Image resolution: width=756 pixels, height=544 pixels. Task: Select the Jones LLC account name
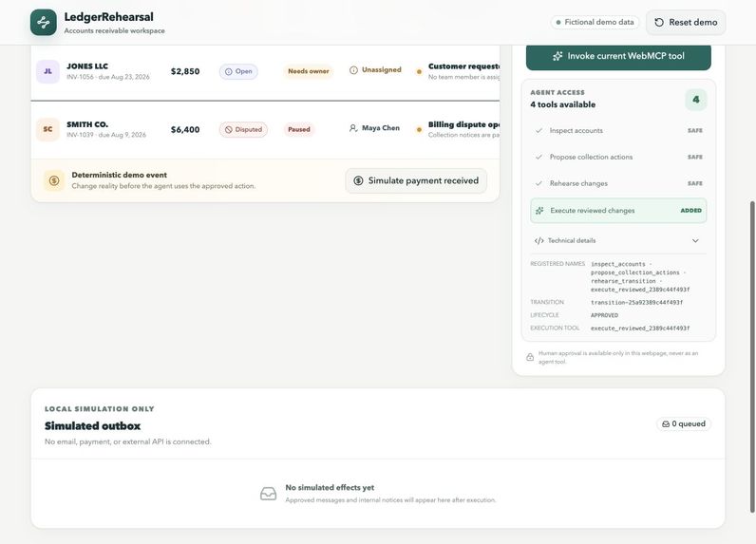tap(87, 66)
